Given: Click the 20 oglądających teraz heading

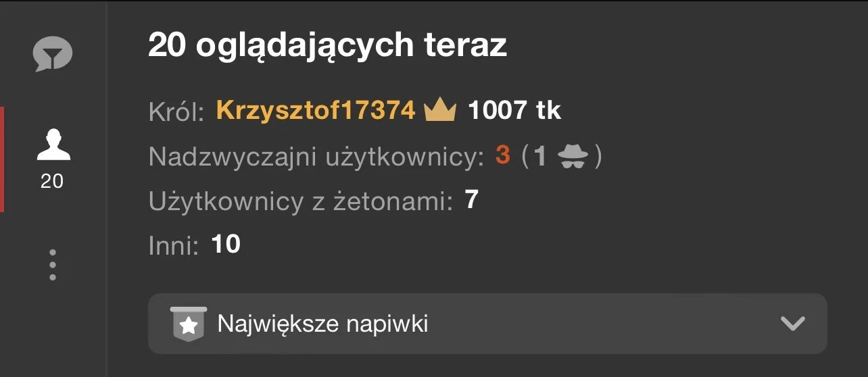Looking at the screenshot, I should (x=327, y=46).
